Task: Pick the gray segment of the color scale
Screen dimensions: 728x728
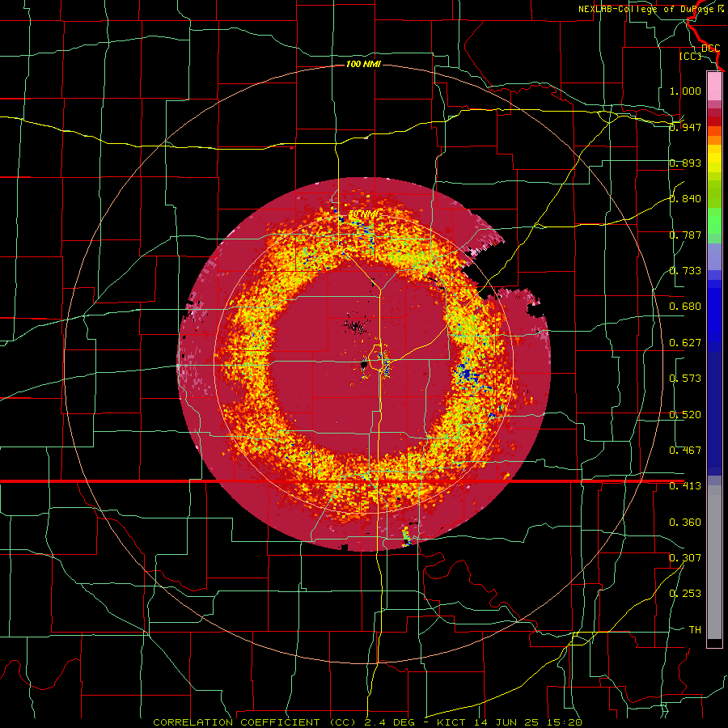Action: coord(714,562)
